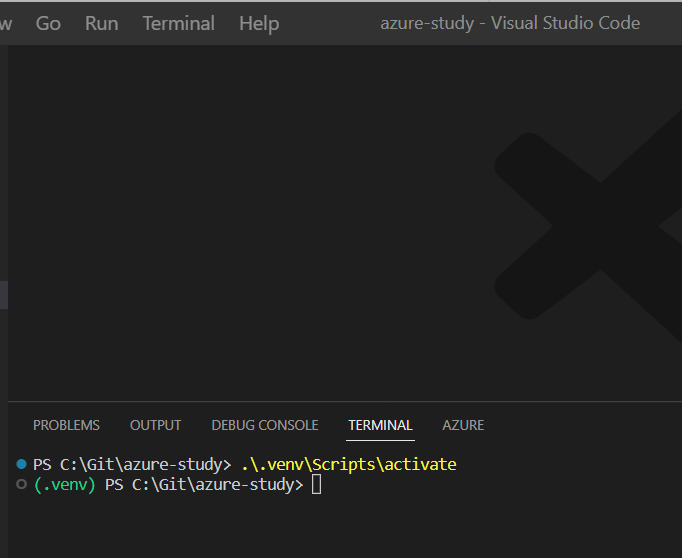
Task: Click the hollow circle beside the (.venv) prompt
Action: pyautogui.click(x=21, y=484)
